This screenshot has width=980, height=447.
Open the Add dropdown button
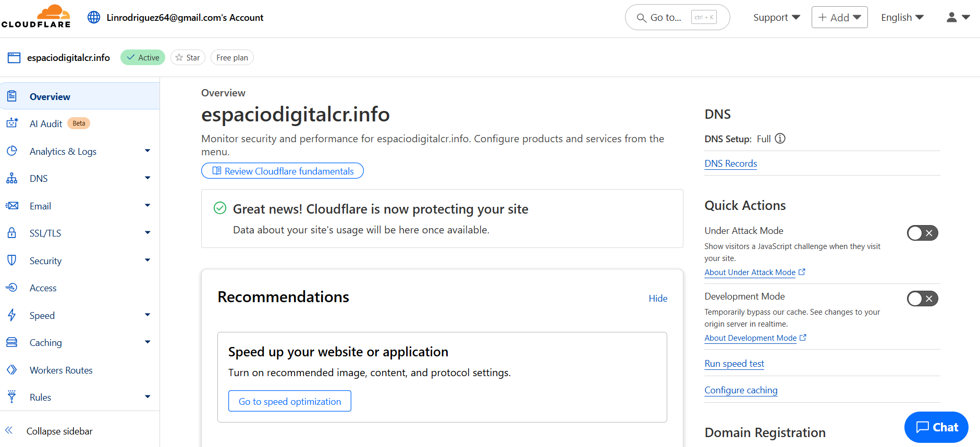[839, 17]
